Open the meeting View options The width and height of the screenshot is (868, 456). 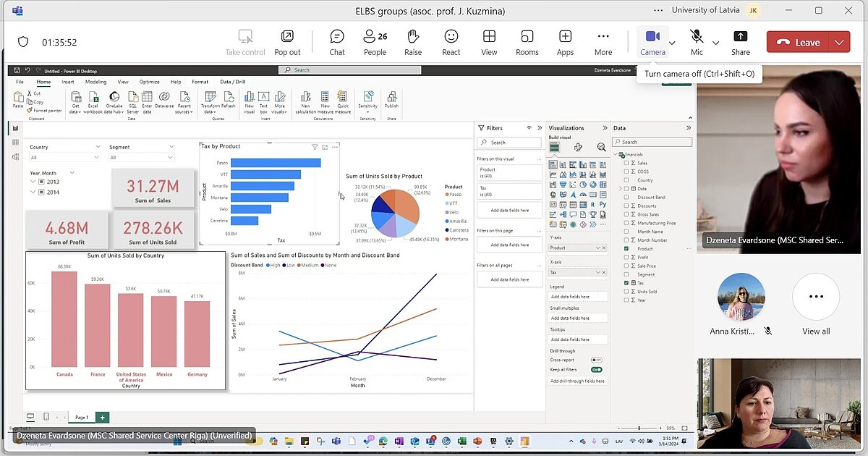pos(489,42)
